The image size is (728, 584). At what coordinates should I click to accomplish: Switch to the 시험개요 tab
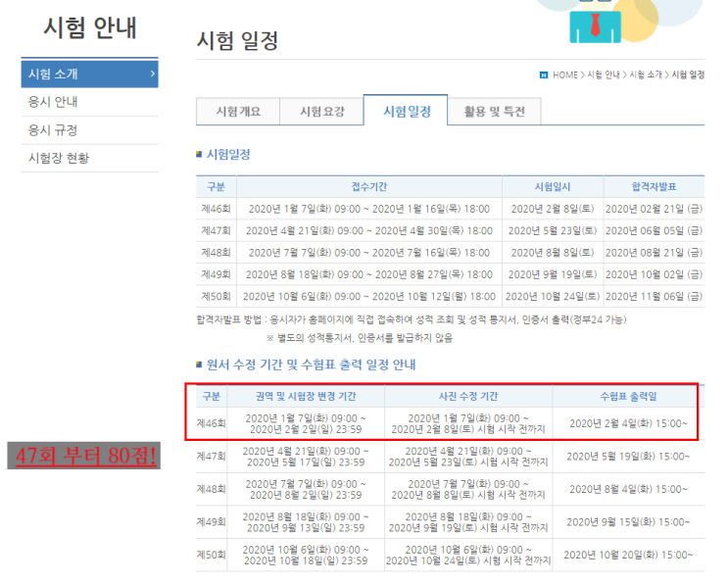click(x=238, y=112)
